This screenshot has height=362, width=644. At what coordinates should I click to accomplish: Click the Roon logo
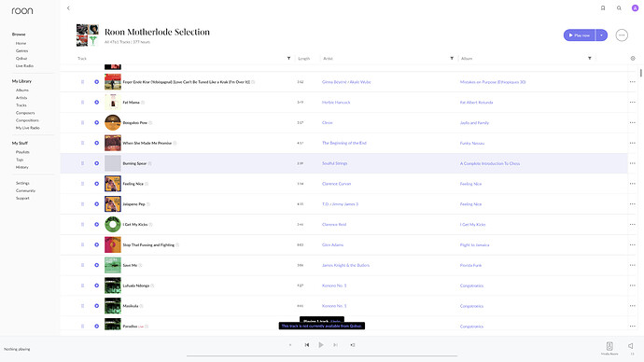point(22,10)
